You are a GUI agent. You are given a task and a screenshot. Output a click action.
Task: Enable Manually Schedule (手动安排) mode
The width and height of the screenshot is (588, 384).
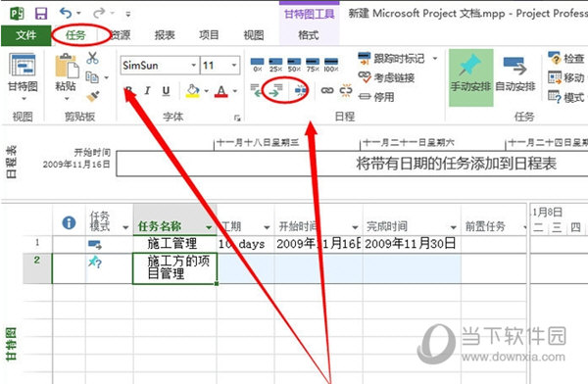coord(471,77)
